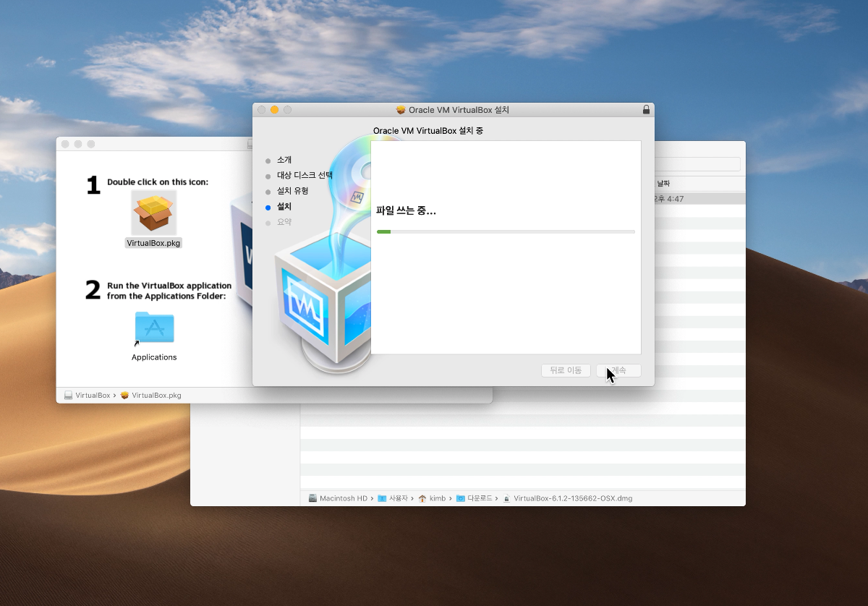Click 사용자 folder in Finder path bar
Image resolution: width=868 pixels, height=606 pixels.
[x=393, y=498]
